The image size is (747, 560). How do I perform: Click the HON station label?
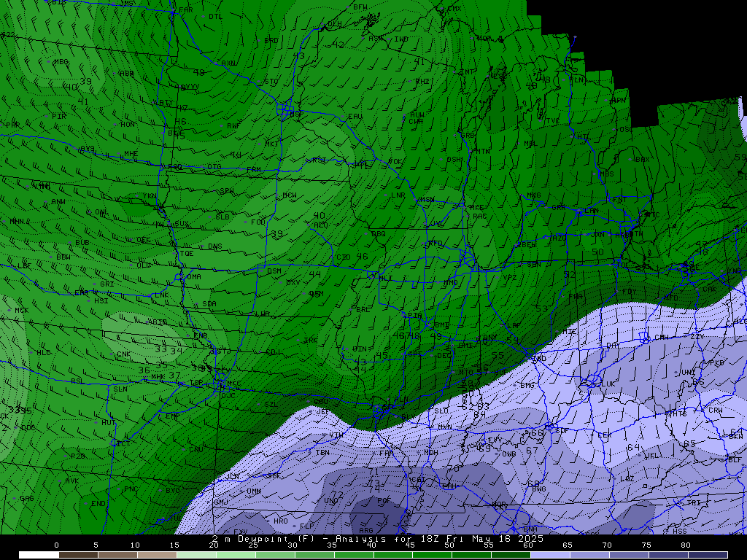pyautogui.click(x=127, y=124)
